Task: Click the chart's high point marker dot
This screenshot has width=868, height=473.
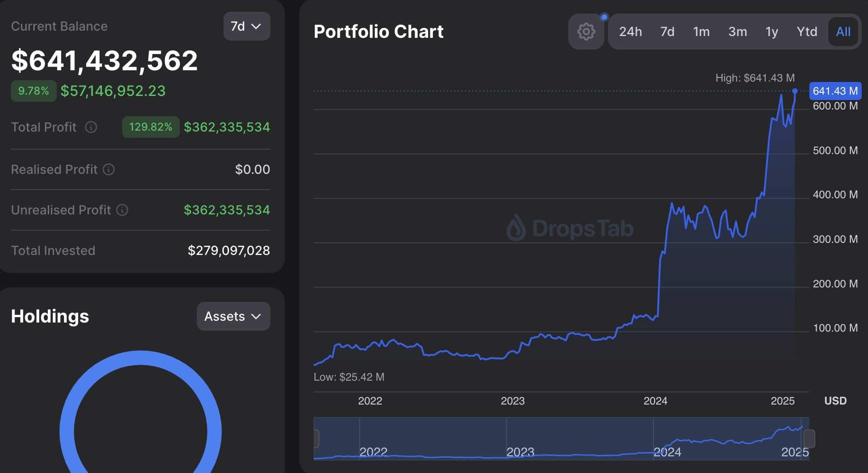Action: (x=795, y=91)
